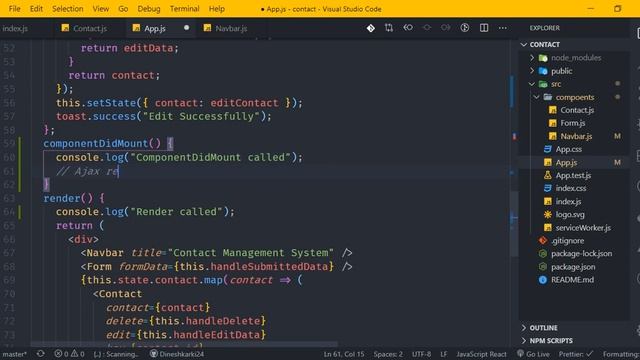Open the Edit menu

(36, 9)
